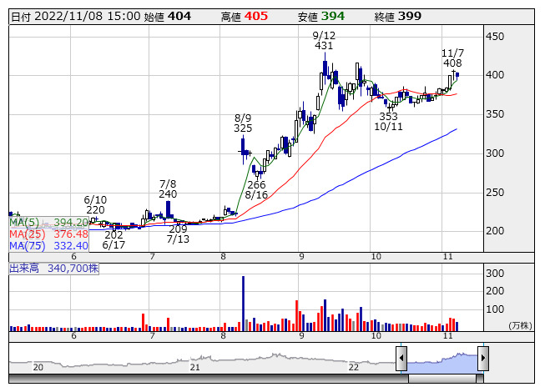Click the 9/12 431 peak annotation
Image resolution: width=545 pixels, height=392 pixels.
coord(324,41)
